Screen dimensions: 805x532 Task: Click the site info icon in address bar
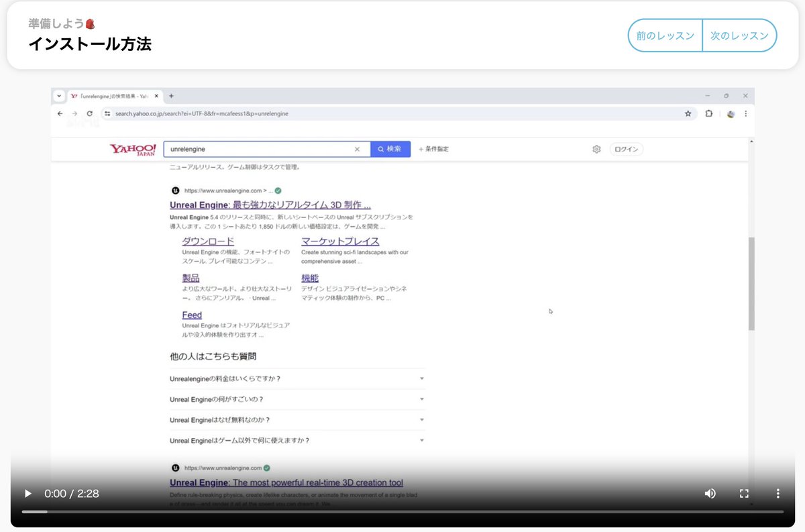click(x=107, y=113)
